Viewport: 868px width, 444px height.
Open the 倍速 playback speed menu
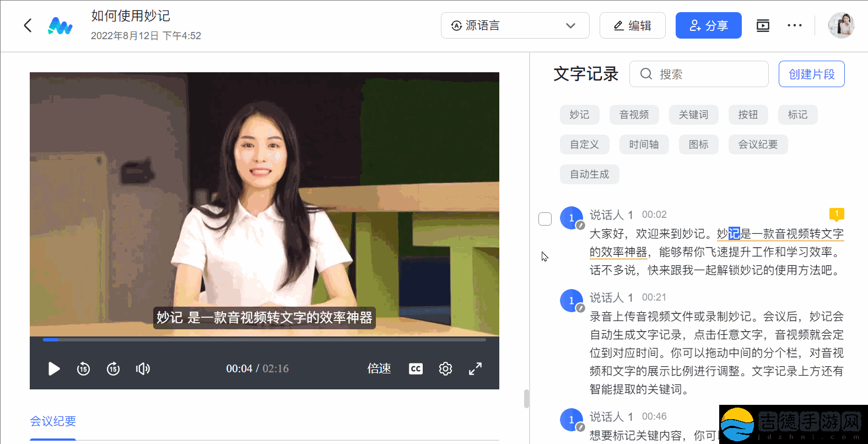click(379, 368)
